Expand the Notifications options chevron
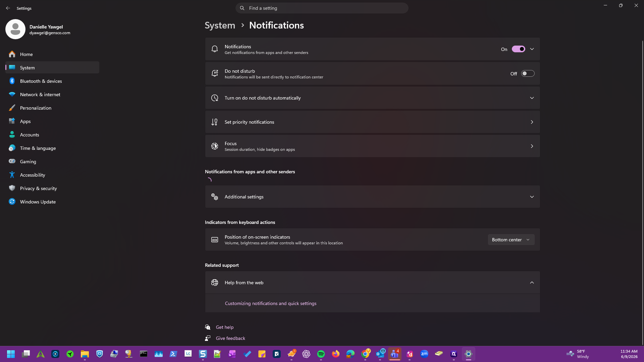The width and height of the screenshot is (644, 362). pyautogui.click(x=532, y=49)
